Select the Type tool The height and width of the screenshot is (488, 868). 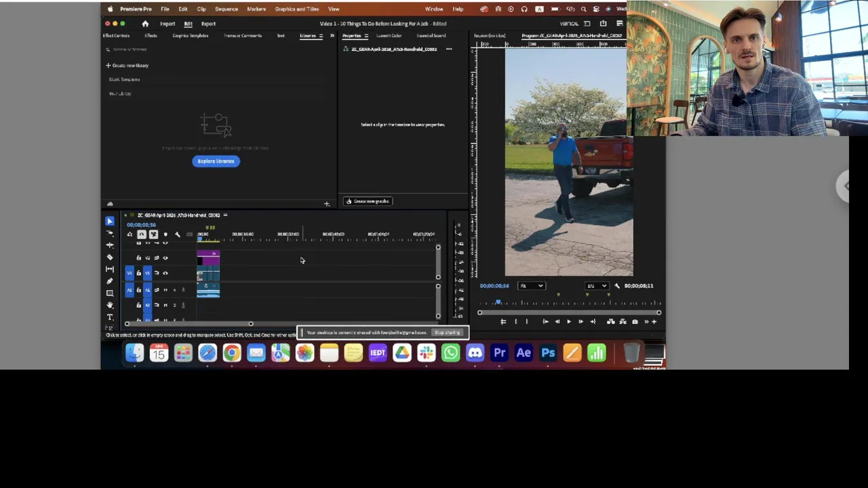pyautogui.click(x=110, y=317)
